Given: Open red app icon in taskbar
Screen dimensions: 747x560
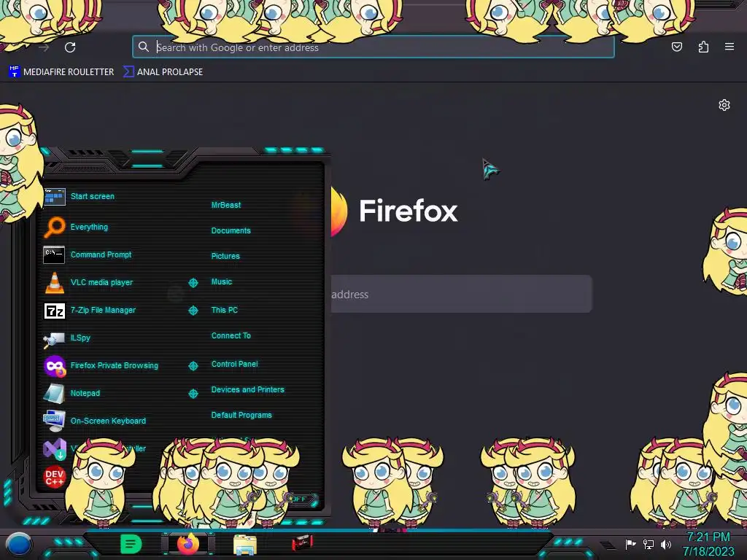Looking at the screenshot, I should click(302, 542).
